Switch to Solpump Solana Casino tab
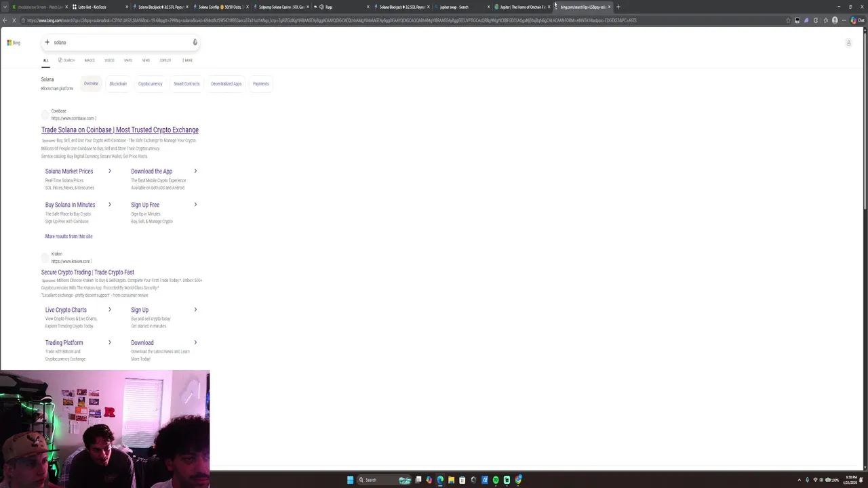This screenshot has height=488, width=868. coord(281,7)
